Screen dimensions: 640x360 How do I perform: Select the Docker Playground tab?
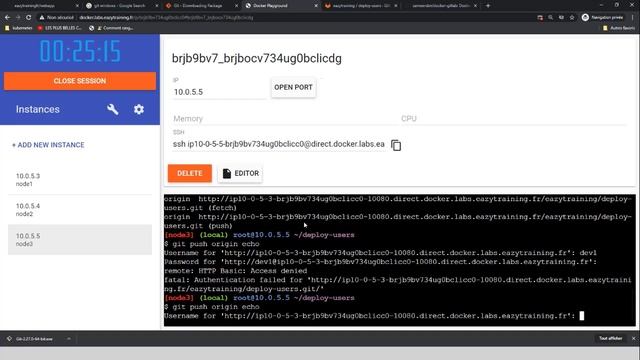[280, 6]
